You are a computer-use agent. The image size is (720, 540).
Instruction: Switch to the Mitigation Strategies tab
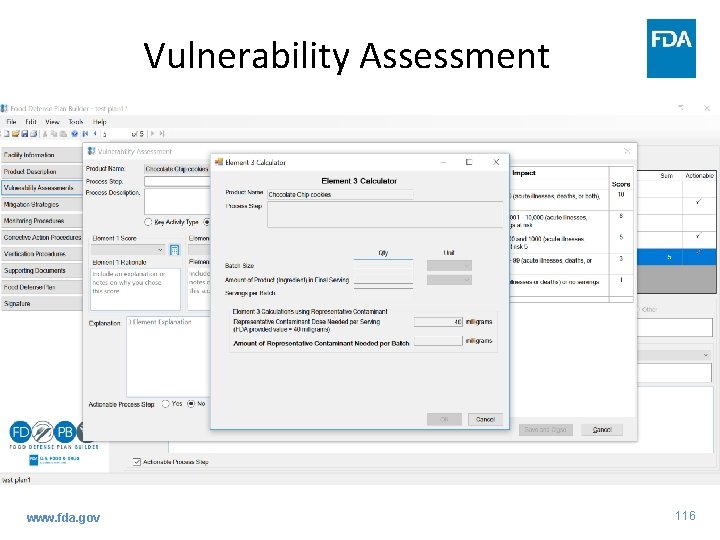(42, 204)
